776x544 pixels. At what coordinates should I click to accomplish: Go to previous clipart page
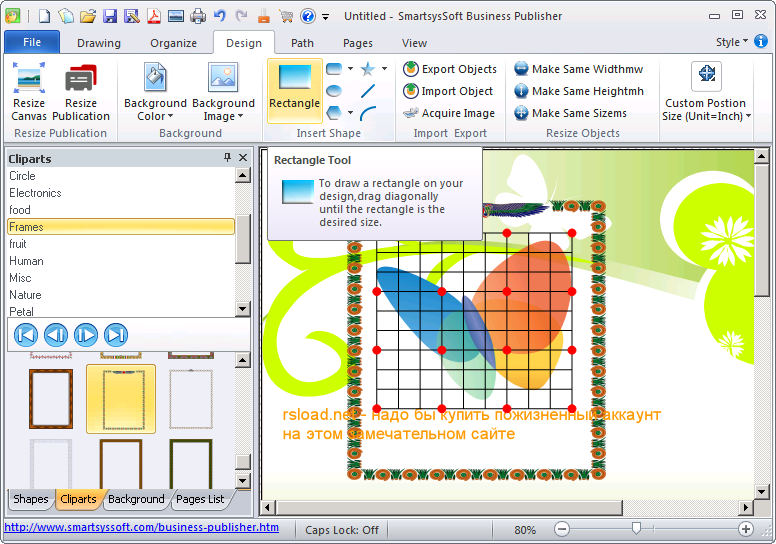(x=56, y=335)
